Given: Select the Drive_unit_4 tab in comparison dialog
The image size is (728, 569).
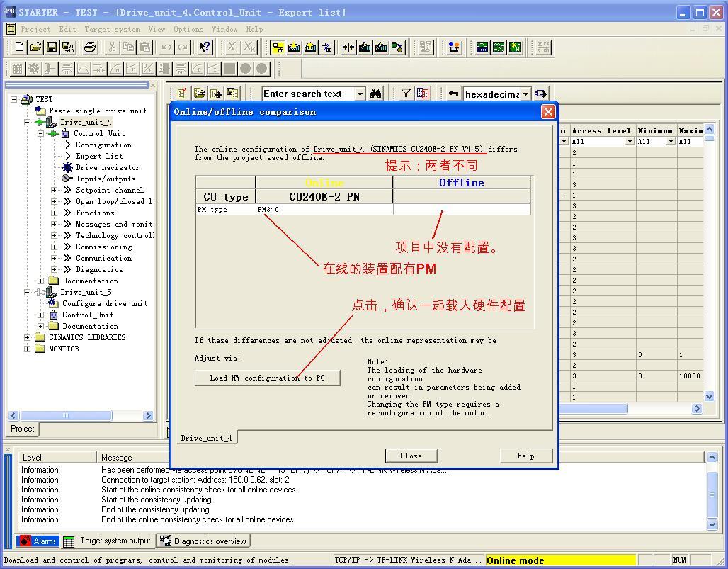Looking at the screenshot, I should (206, 438).
